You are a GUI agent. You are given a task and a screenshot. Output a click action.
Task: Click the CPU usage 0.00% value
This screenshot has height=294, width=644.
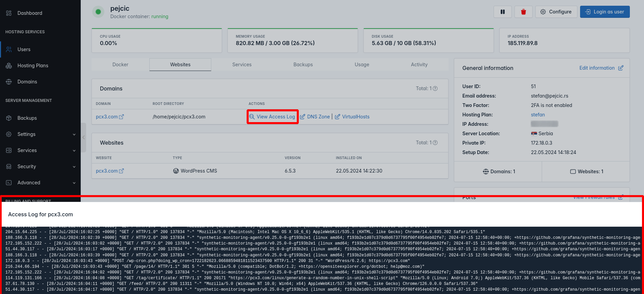pyautogui.click(x=108, y=43)
